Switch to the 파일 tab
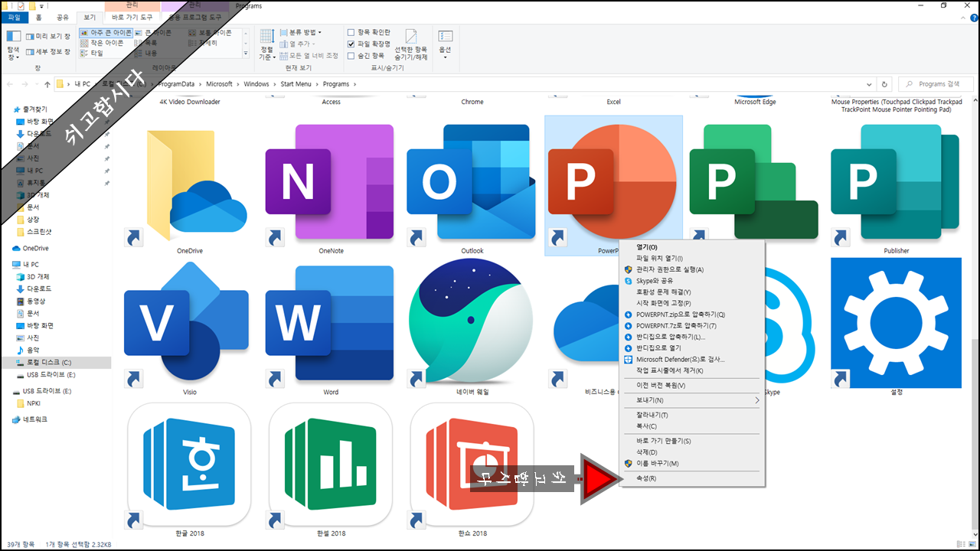980x551 pixels. [x=15, y=17]
